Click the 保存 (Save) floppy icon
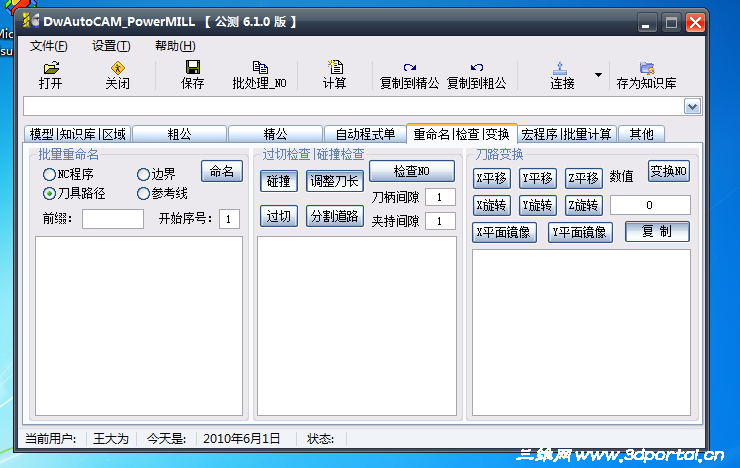Screen dimensions: 740x468 (x=193, y=67)
